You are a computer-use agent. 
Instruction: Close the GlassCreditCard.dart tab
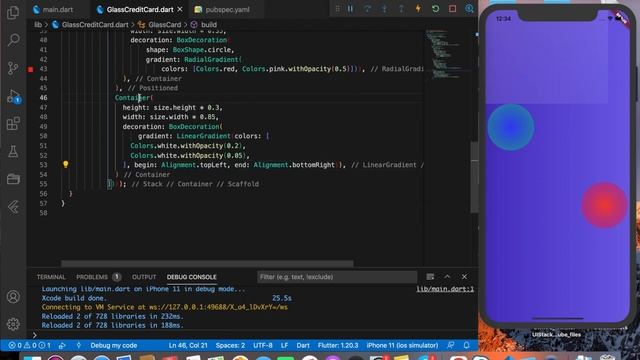pyautogui.click(x=180, y=9)
